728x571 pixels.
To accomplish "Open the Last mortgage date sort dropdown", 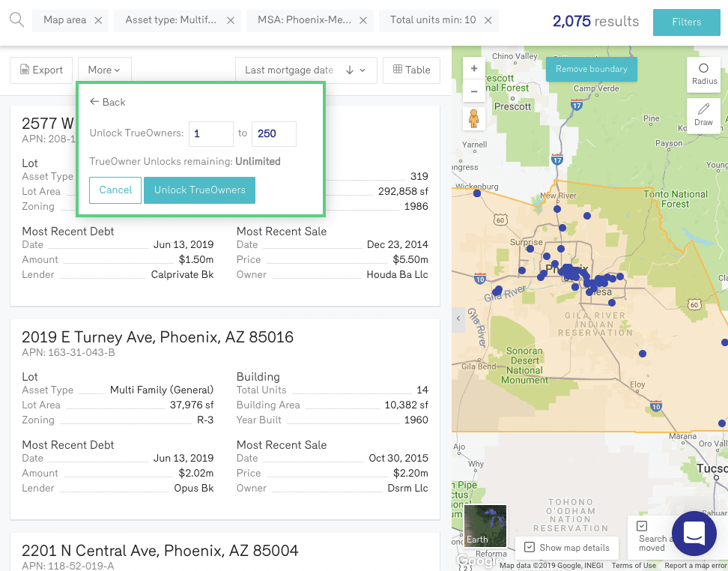I will pyautogui.click(x=289, y=70).
